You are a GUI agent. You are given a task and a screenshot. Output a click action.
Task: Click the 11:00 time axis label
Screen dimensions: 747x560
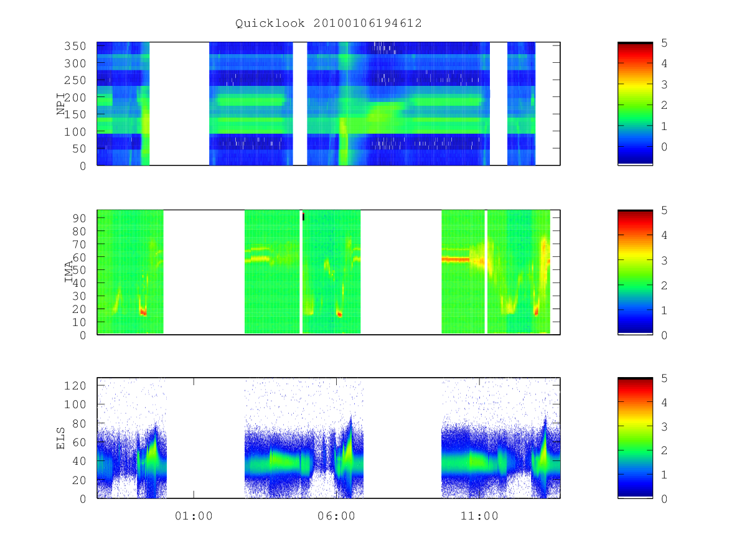(479, 516)
